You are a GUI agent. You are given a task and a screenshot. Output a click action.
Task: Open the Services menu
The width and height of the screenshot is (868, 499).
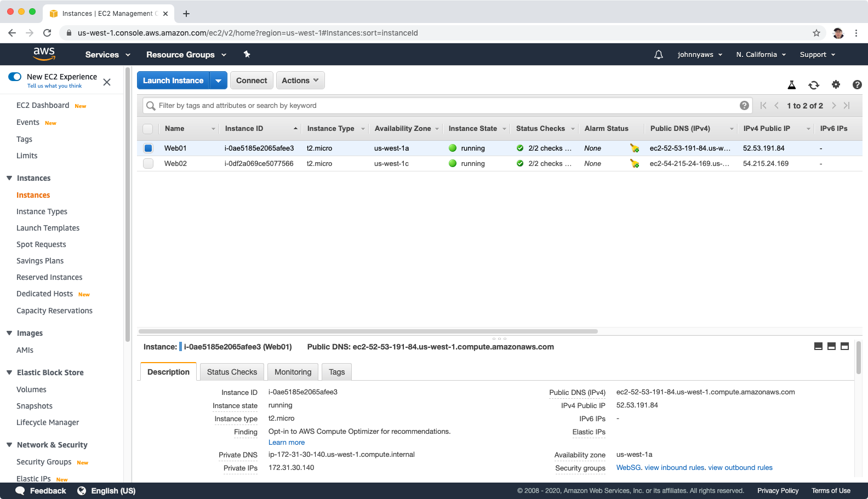[108, 55]
